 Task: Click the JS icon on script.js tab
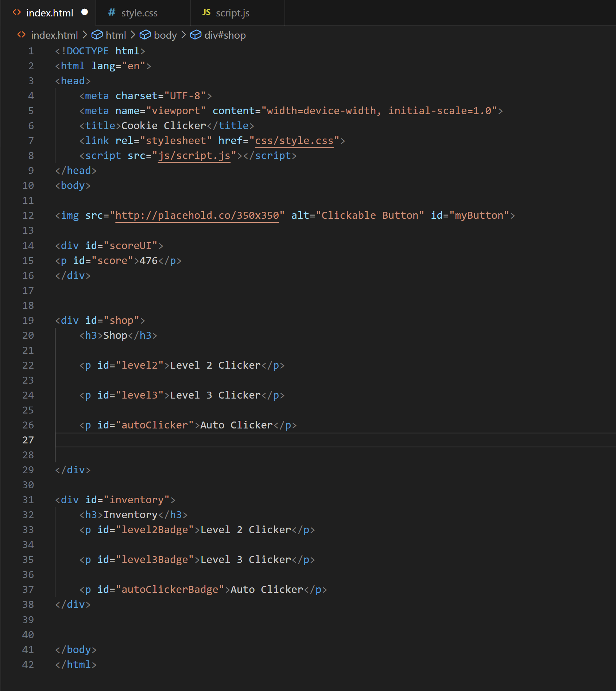pos(206,12)
